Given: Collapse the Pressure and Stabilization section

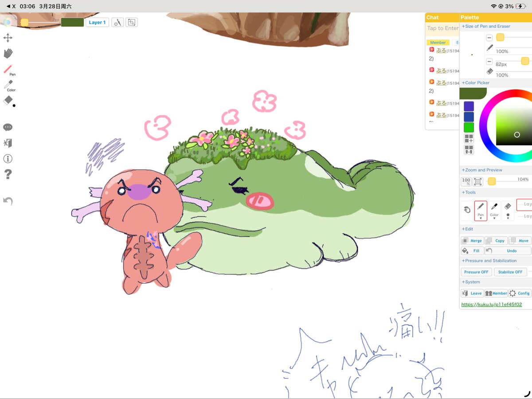Looking at the screenshot, I should 489,261.
